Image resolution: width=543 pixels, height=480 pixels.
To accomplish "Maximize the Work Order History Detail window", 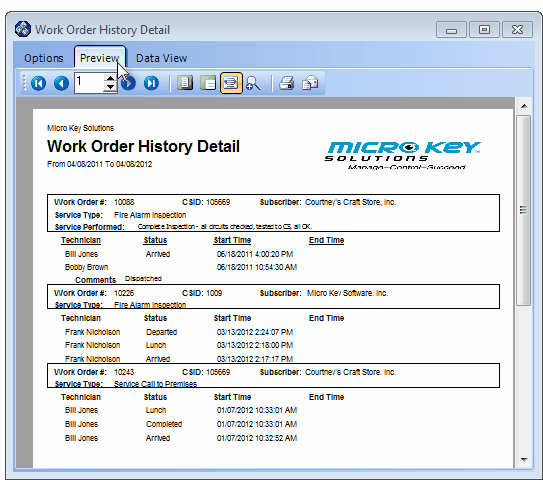I will [x=484, y=30].
